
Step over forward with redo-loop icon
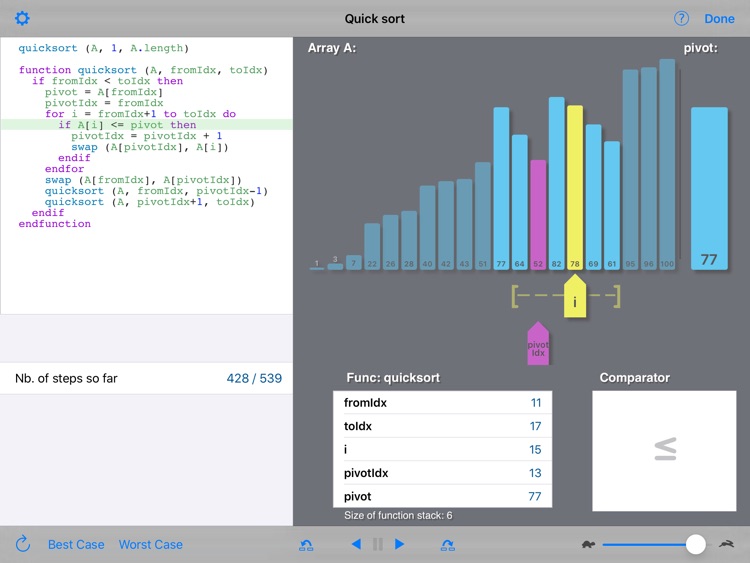[x=448, y=544]
